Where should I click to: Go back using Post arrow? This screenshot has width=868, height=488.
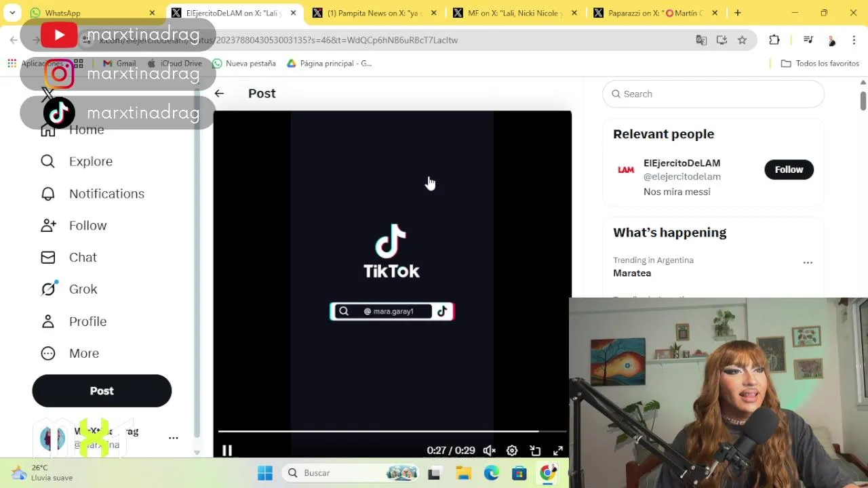point(219,94)
